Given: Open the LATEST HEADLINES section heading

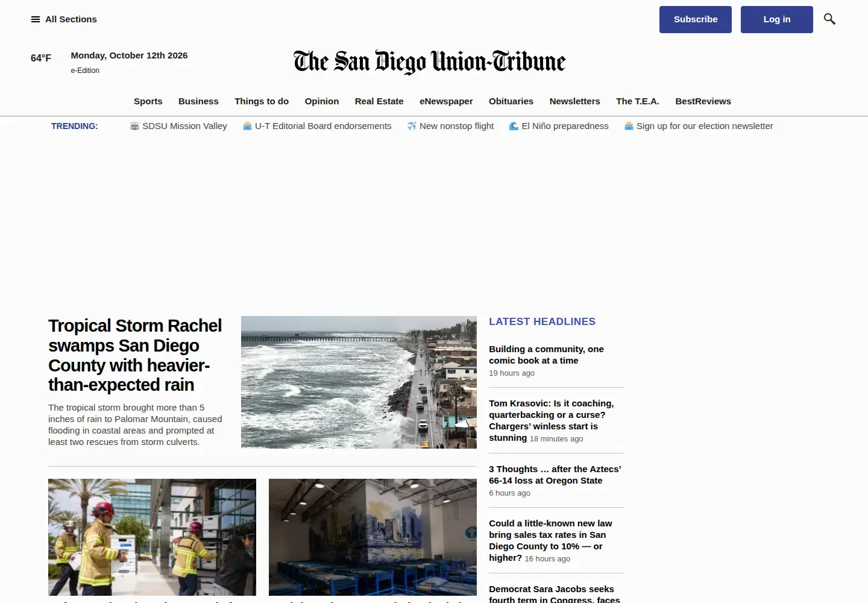Looking at the screenshot, I should coord(542,322).
